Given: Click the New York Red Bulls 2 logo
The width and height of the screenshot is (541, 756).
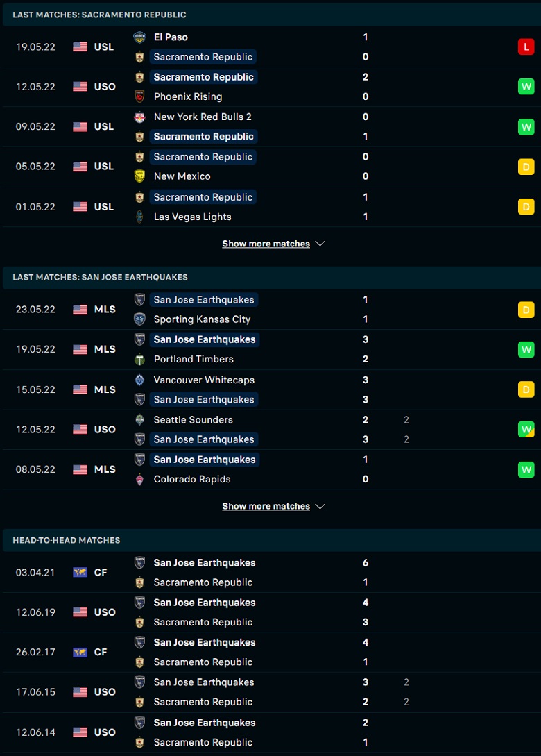Looking at the screenshot, I should coord(139,117).
